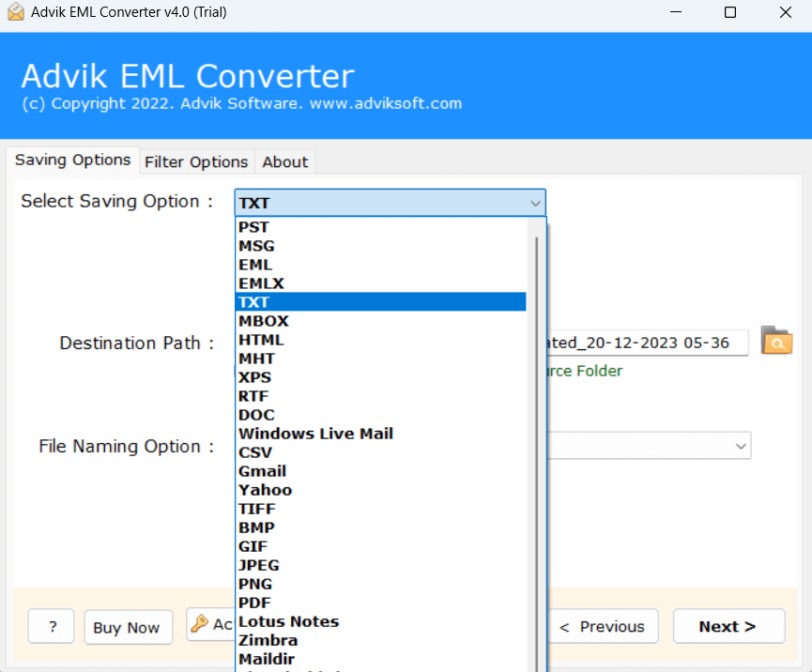Select Gmail from the list
The width and height of the screenshot is (812, 672).
[380, 471]
